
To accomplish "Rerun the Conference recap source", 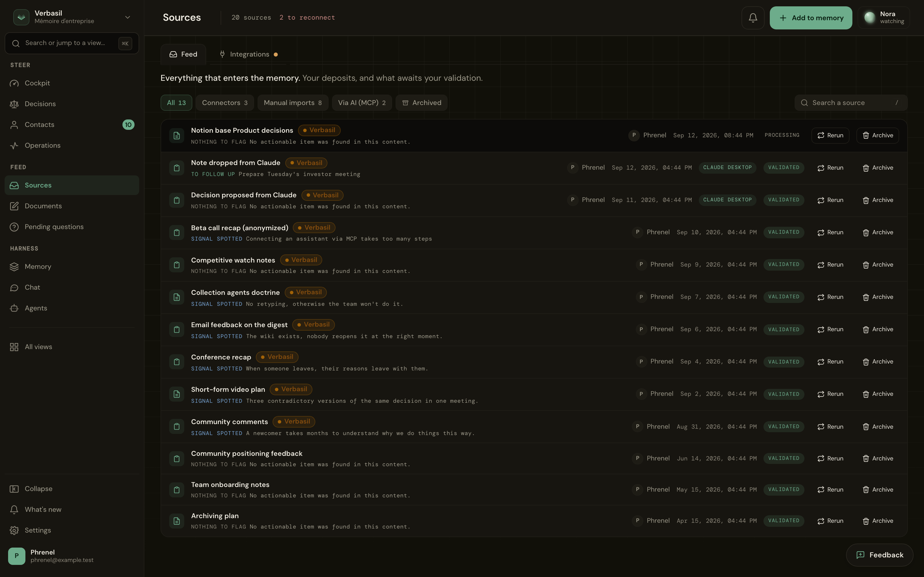I will [830, 361].
